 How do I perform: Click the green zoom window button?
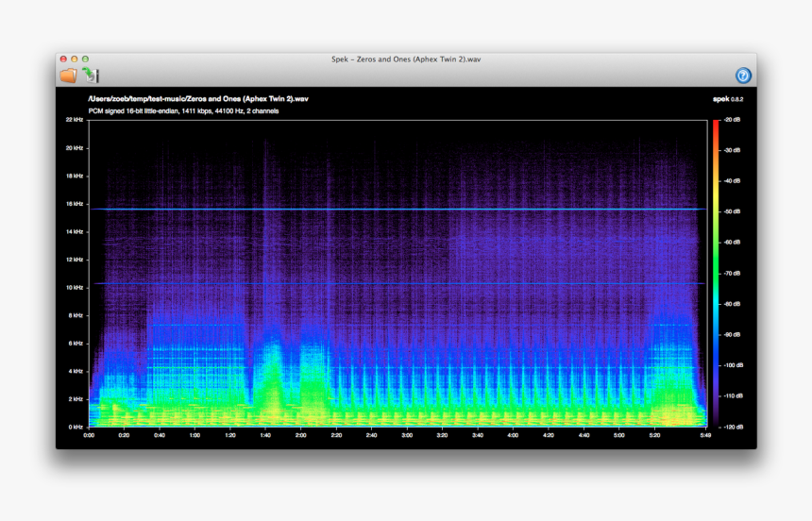click(x=85, y=59)
